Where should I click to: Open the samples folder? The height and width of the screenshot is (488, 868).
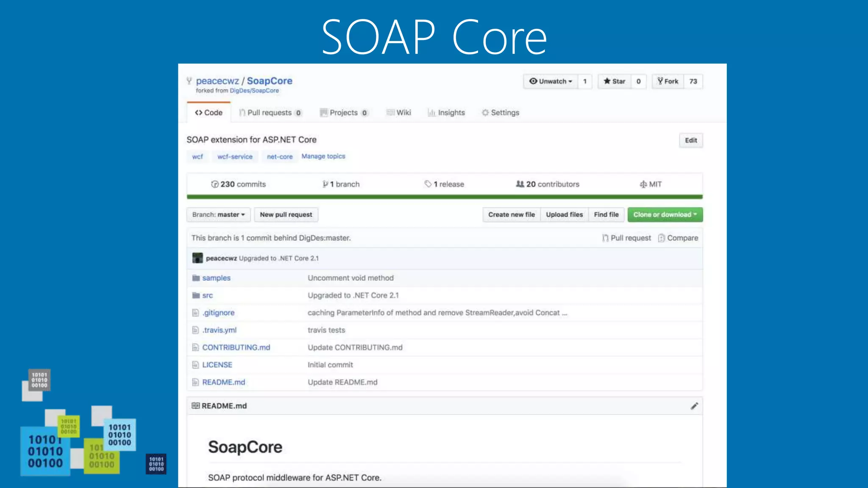(x=216, y=278)
